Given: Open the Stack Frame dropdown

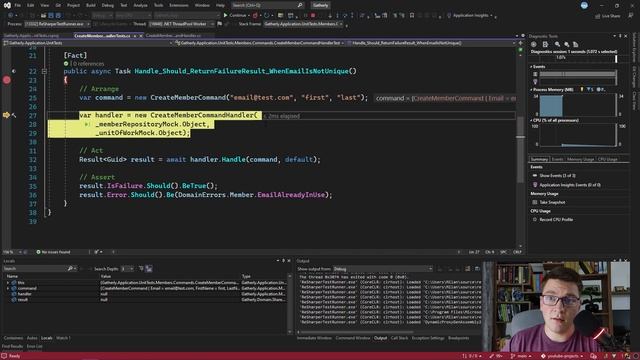Looking at the screenshot, I should point(304,24).
